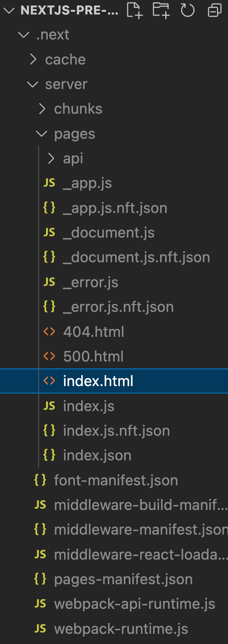Click braces icon of index.json
The image size is (228, 644).
tap(49, 455)
